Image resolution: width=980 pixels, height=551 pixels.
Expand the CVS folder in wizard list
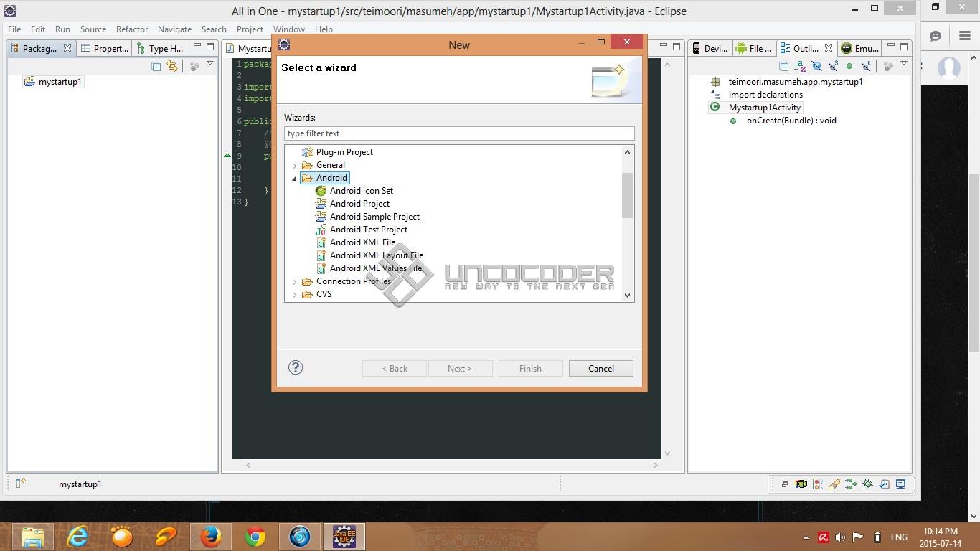click(x=294, y=295)
